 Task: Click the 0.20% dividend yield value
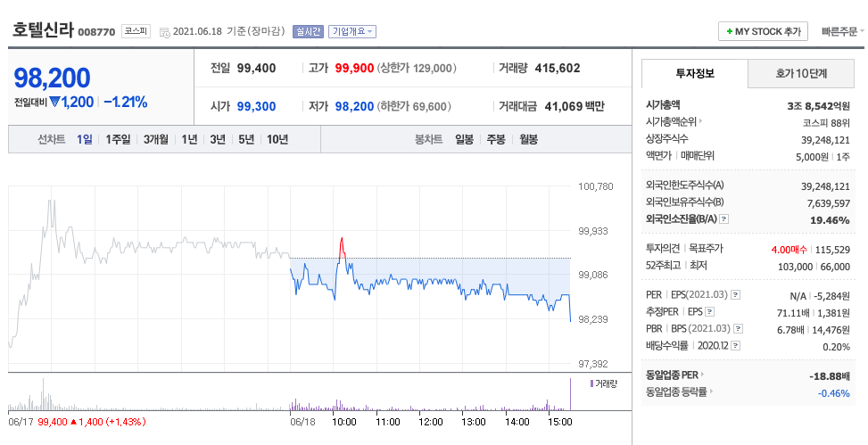[x=837, y=347]
